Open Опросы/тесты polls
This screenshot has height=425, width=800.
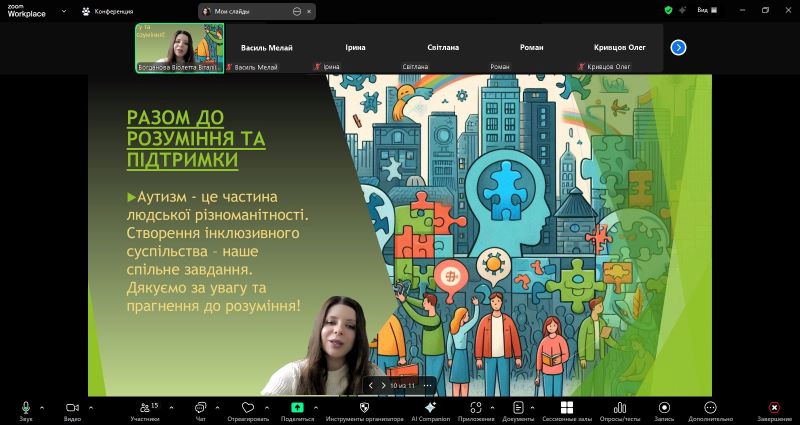[620, 411]
